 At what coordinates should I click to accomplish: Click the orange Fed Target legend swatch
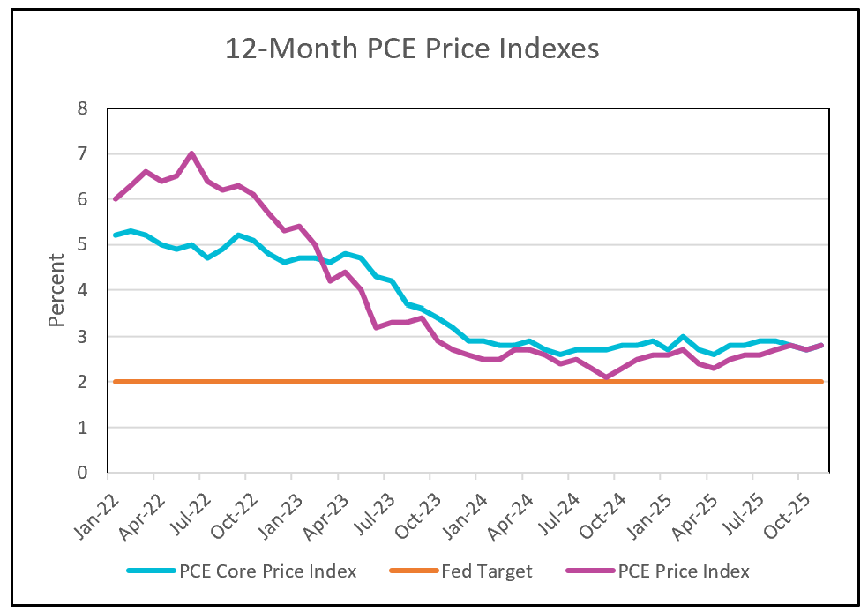tap(413, 571)
